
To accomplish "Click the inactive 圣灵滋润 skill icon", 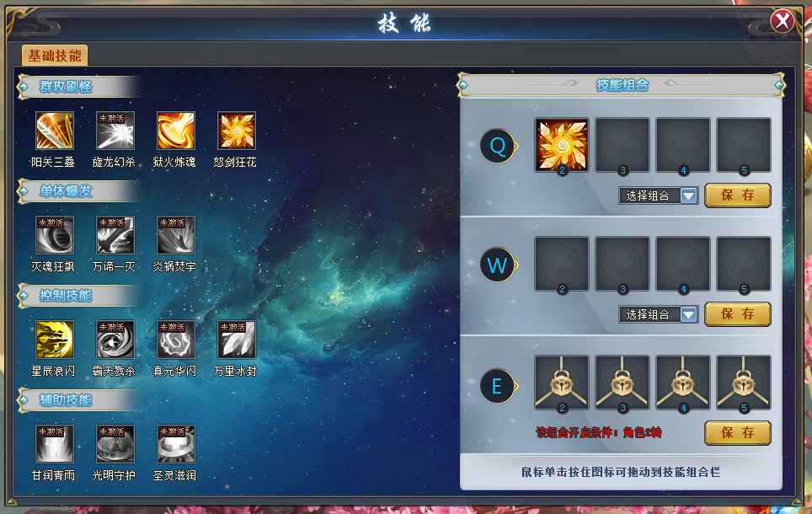I will pyautogui.click(x=176, y=444).
